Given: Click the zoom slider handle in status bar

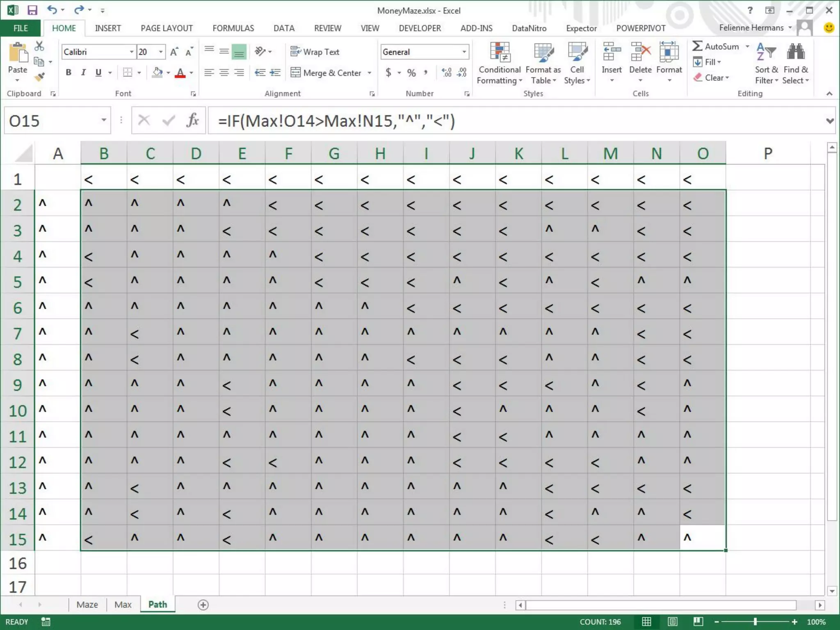Looking at the screenshot, I should pos(755,622).
